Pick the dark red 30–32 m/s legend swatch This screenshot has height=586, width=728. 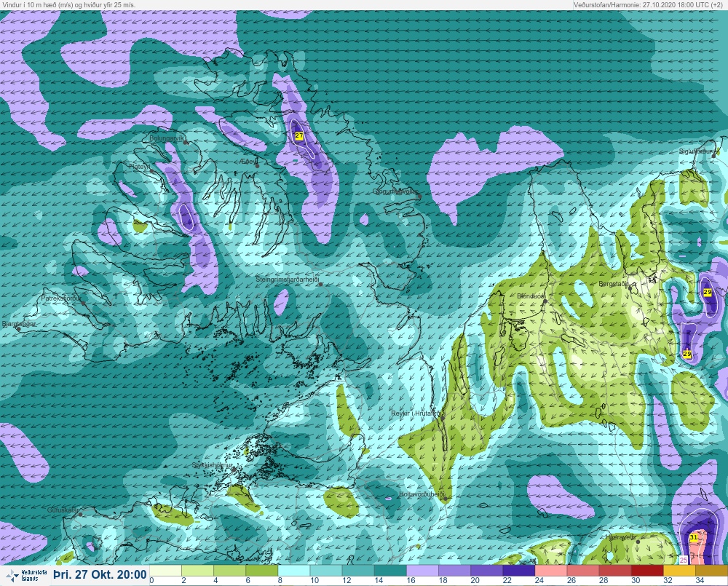(x=647, y=571)
